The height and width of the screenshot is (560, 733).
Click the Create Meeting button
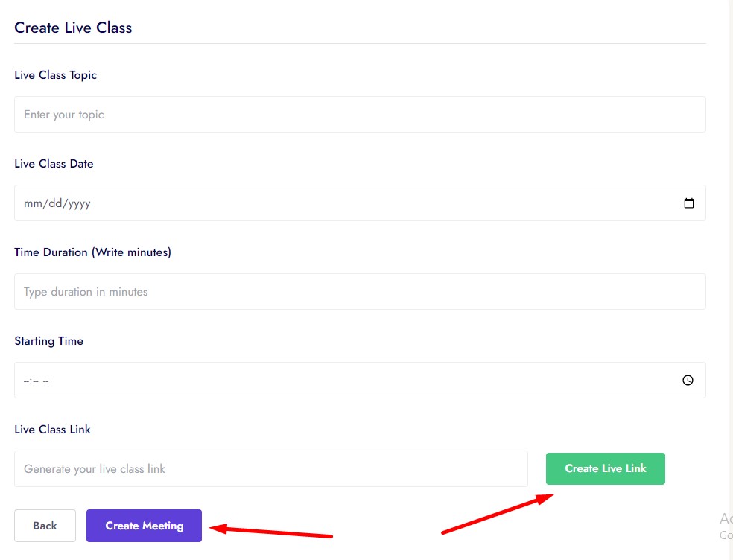pos(144,526)
